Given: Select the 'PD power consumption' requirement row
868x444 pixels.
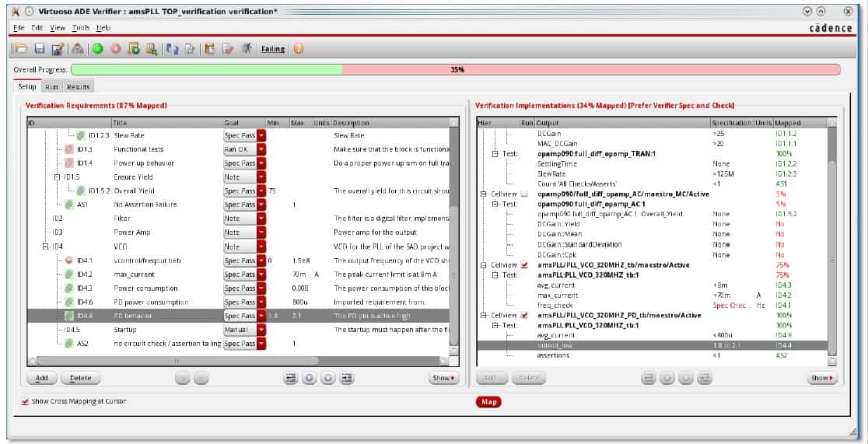Looking at the screenshot, I should (238, 302).
